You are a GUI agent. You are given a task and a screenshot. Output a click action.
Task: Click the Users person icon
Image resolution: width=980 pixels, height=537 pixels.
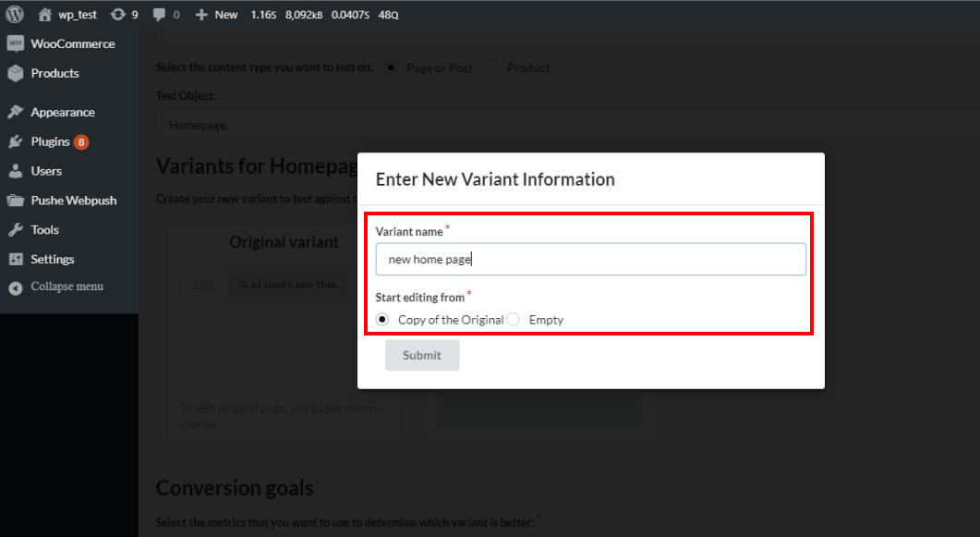pyautogui.click(x=16, y=171)
